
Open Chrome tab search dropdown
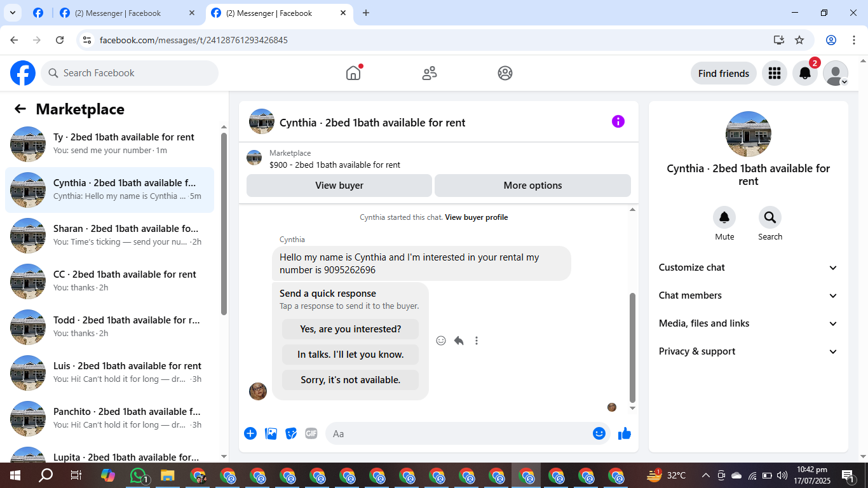pos(13,13)
